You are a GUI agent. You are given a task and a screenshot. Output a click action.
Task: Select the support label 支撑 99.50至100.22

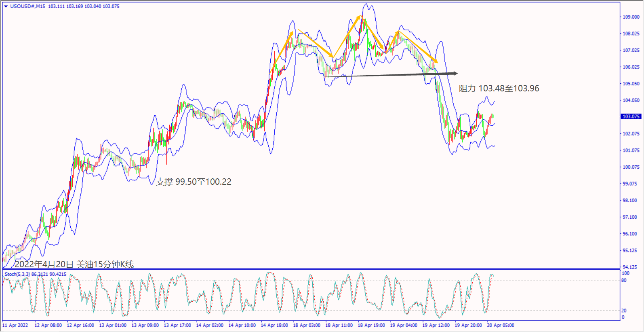point(194,182)
